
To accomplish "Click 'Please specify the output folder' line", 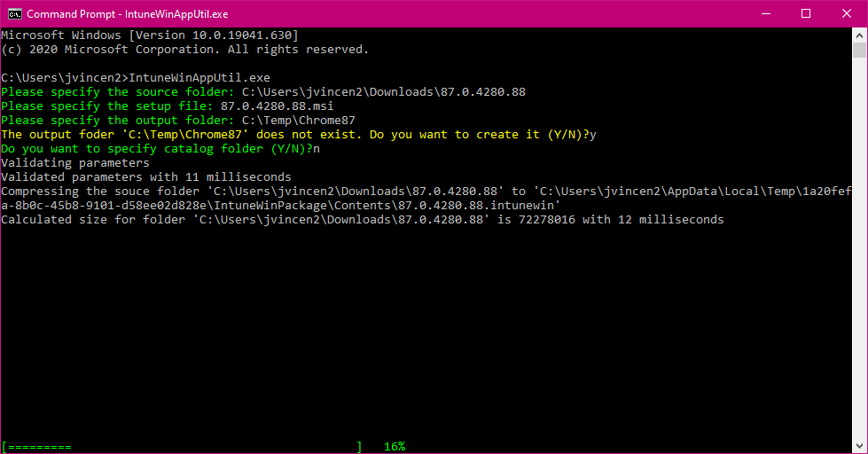I will [177, 121].
